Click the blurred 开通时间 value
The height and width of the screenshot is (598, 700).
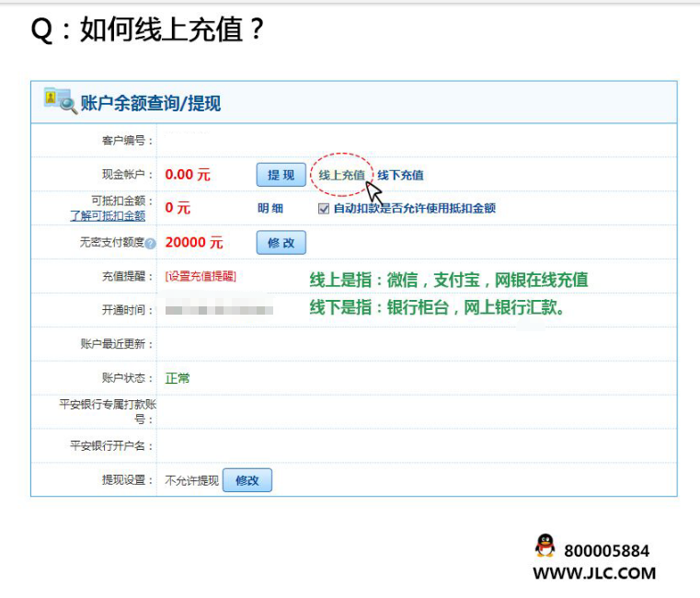pos(219,310)
